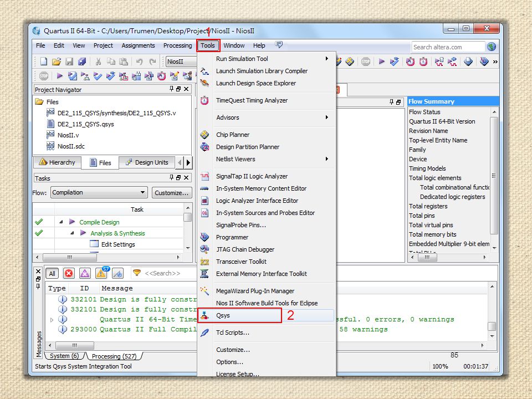Image resolution: width=532 pixels, height=399 pixels.
Task: Click the MegaWizard wand icon
Action: pyautogui.click(x=204, y=291)
